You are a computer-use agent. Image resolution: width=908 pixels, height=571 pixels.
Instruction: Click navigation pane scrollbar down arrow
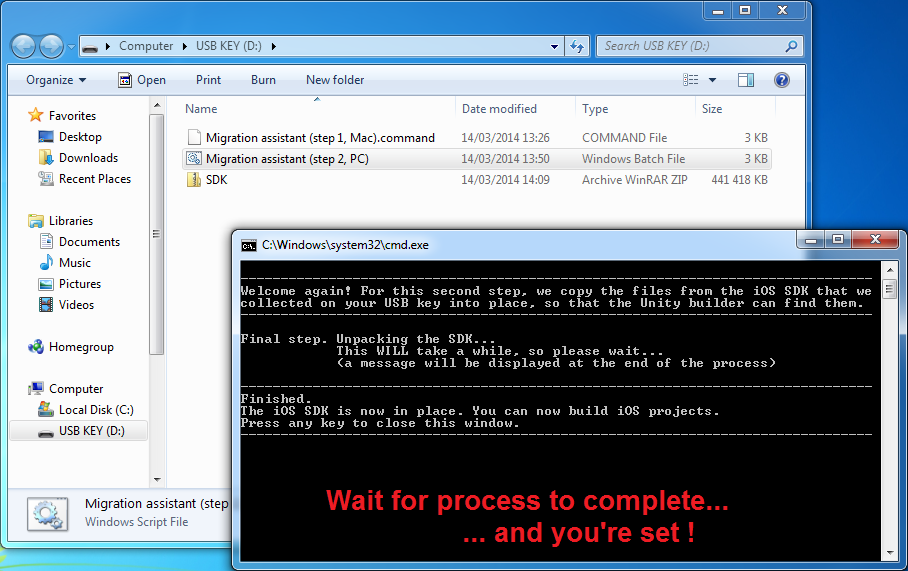[x=156, y=480]
